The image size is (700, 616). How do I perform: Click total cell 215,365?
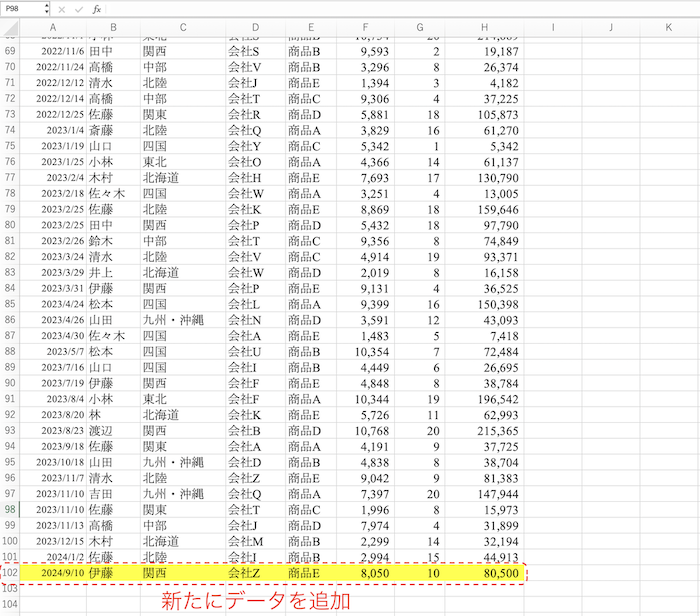point(484,431)
